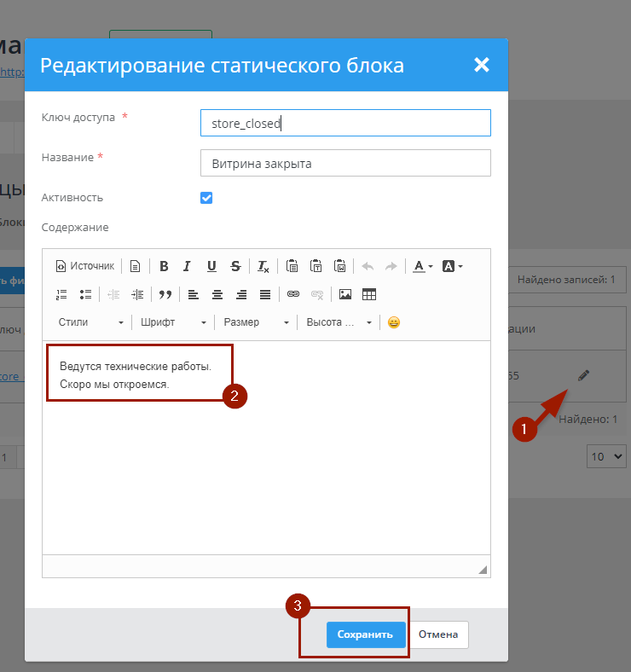Add a hyperlink via the link icon
This screenshot has height=672, width=631.
coord(293,294)
